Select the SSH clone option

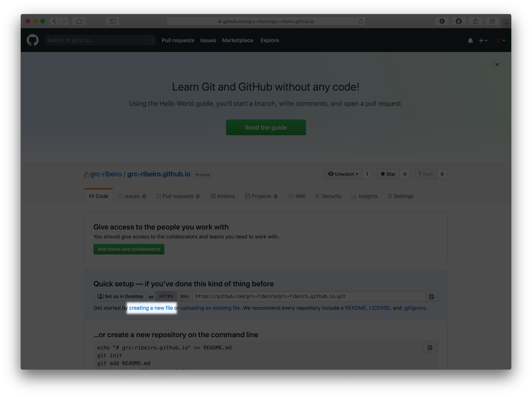pos(184,296)
